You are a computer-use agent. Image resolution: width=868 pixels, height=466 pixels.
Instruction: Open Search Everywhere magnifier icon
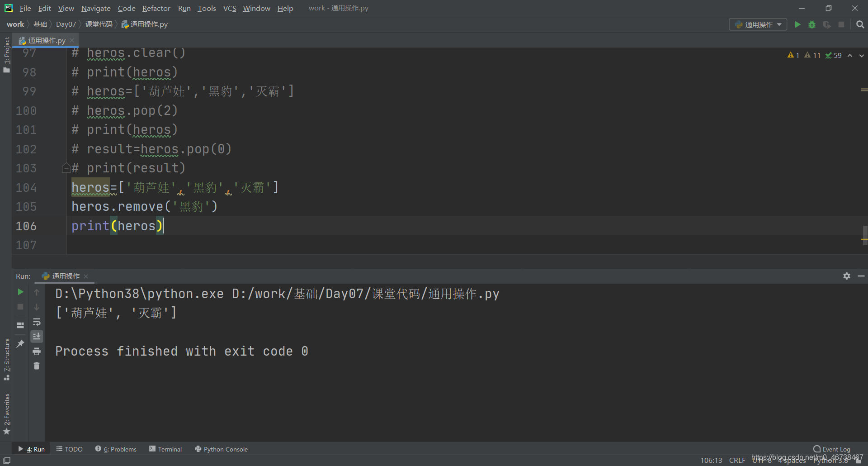[x=860, y=24]
